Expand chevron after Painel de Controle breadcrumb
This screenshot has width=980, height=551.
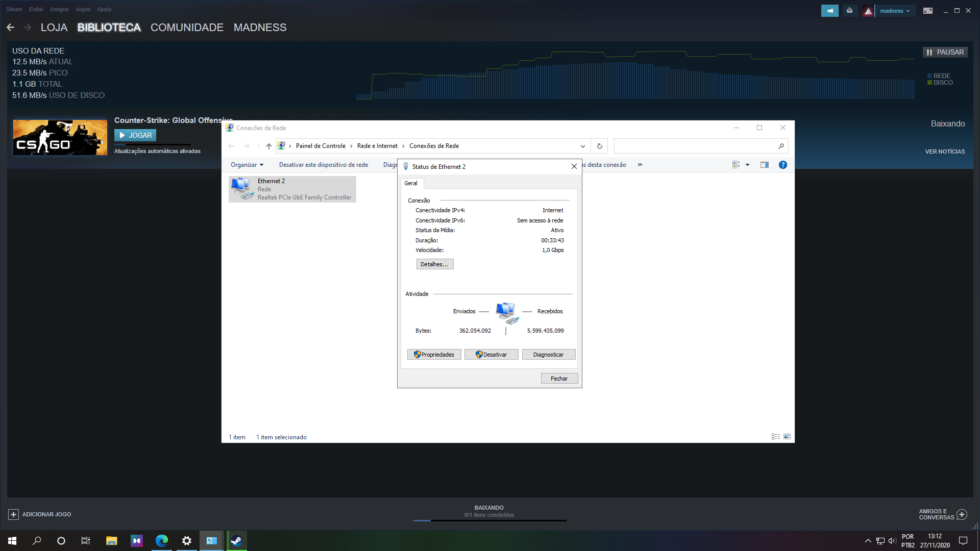tap(351, 146)
